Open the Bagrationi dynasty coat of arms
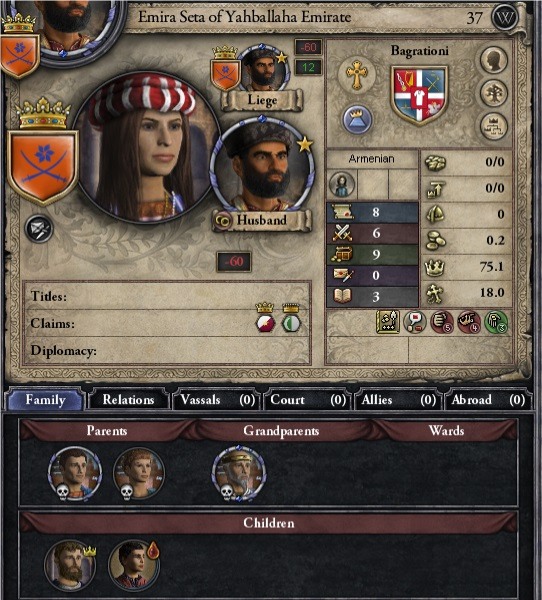Viewport: 542px width, 600px height. pyautogui.click(x=420, y=96)
